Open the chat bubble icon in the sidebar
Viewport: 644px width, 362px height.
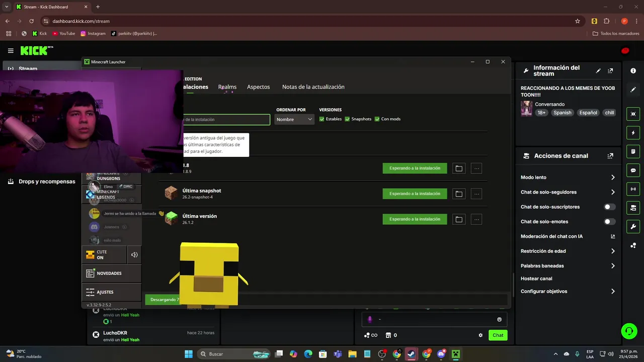(633, 170)
